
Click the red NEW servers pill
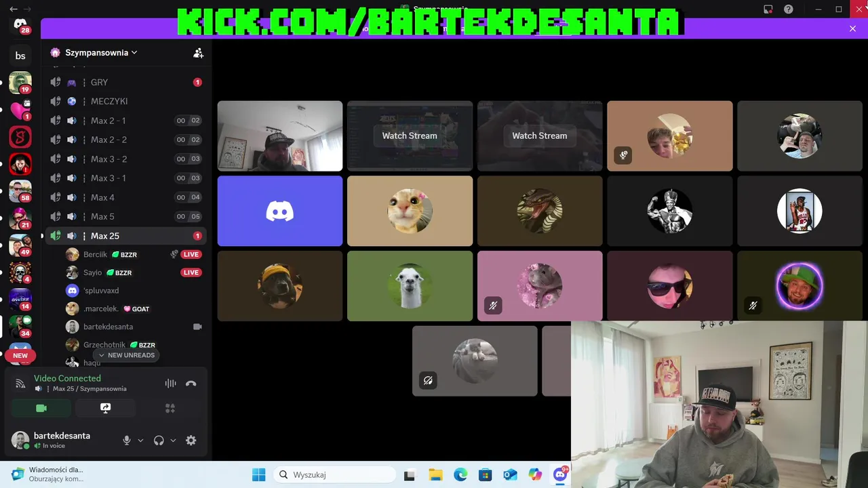tap(20, 355)
